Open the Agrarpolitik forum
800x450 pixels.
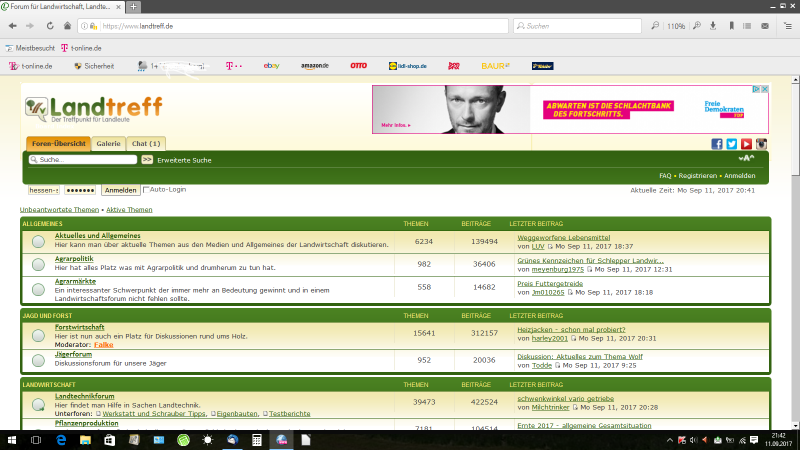(x=74, y=259)
